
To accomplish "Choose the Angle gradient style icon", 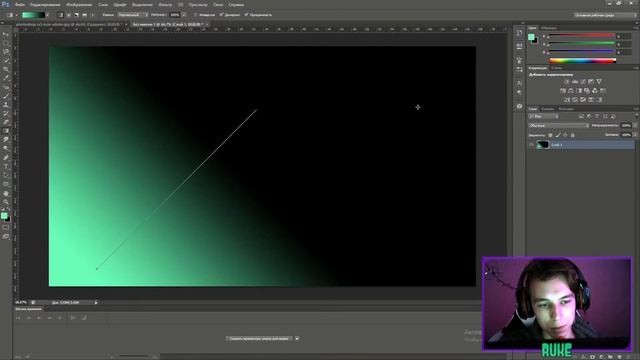I will 76,15.
